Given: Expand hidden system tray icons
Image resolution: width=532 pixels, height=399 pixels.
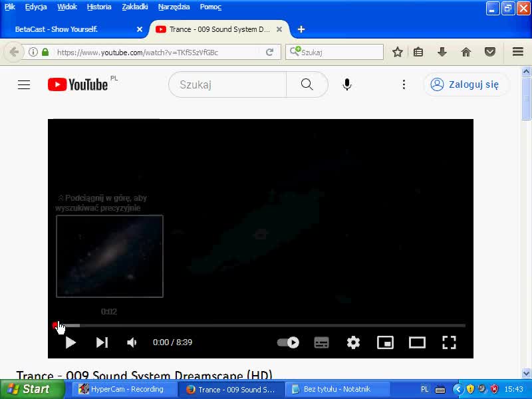Looking at the screenshot, I should 458,389.
